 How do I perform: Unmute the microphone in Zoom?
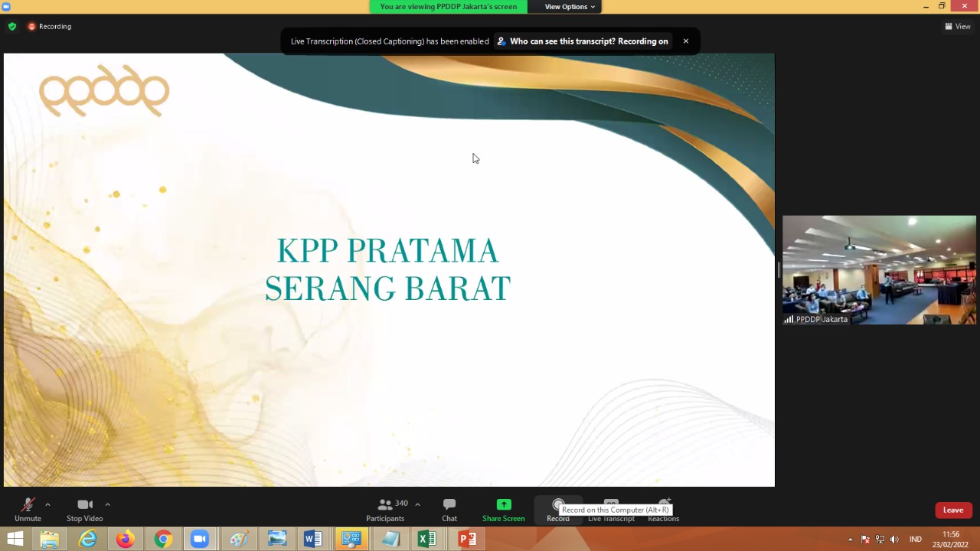point(28,508)
